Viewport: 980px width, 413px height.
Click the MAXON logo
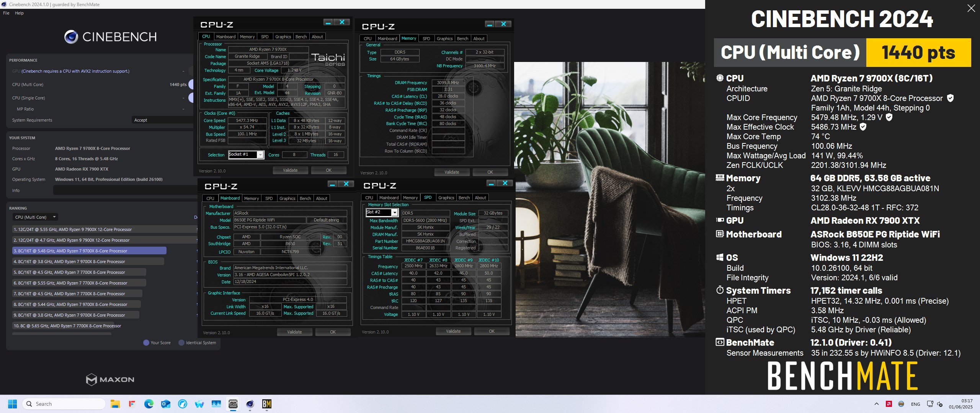tap(110, 379)
